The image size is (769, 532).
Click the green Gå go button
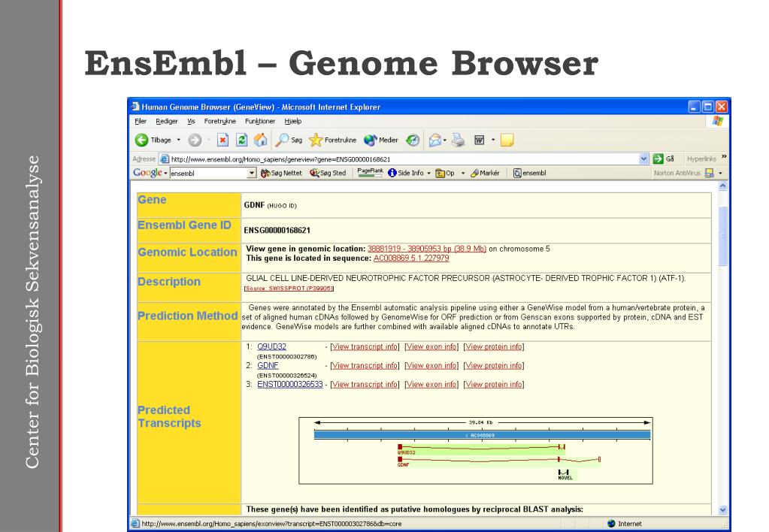[x=664, y=159]
